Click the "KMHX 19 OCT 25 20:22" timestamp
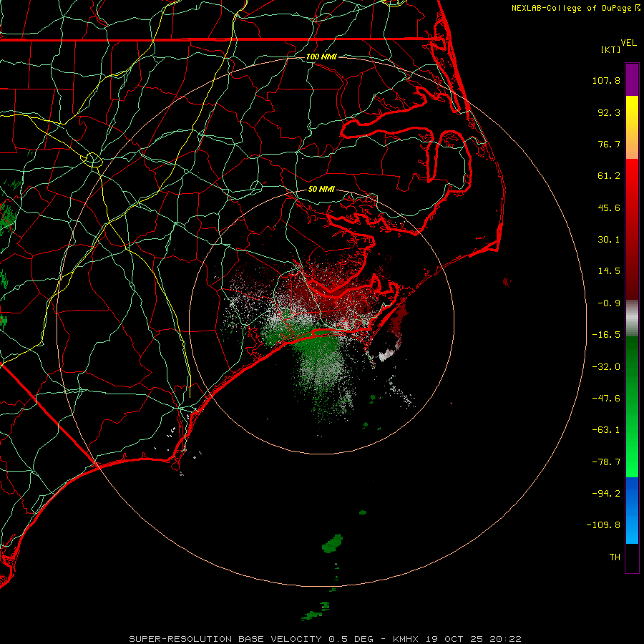The width and height of the screenshot is (644, 644). 457,639
